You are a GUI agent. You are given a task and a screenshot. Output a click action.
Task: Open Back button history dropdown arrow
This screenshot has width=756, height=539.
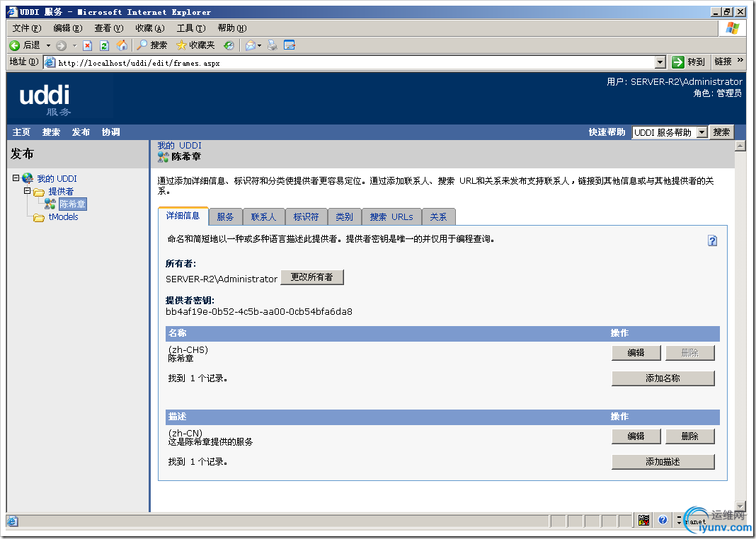click(x=48, y=46)
